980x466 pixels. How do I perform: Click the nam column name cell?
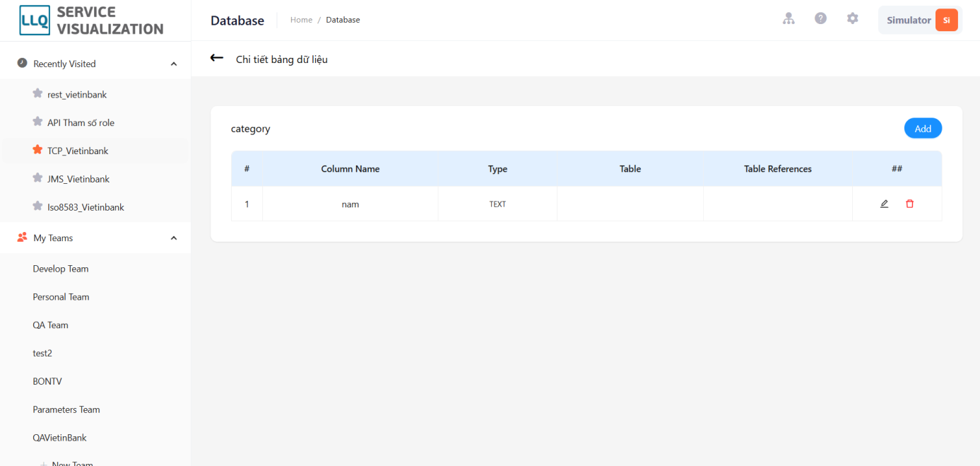coord(350,204)
